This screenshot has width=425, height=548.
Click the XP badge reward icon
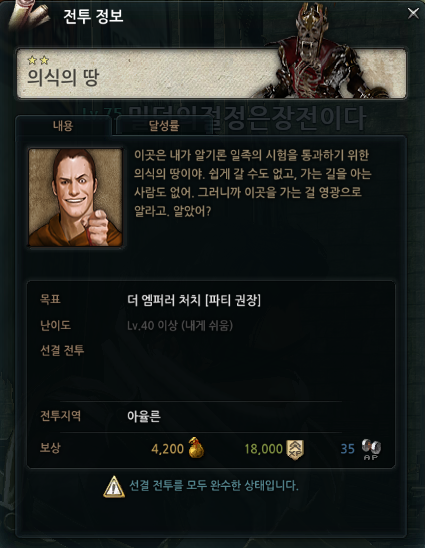pos(295,449)
